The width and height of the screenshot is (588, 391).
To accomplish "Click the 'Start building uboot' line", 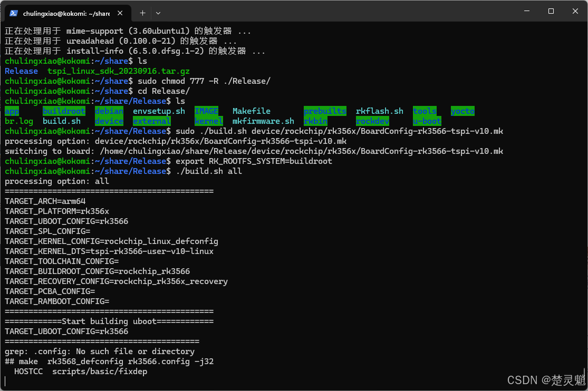I will coord(109,321).
